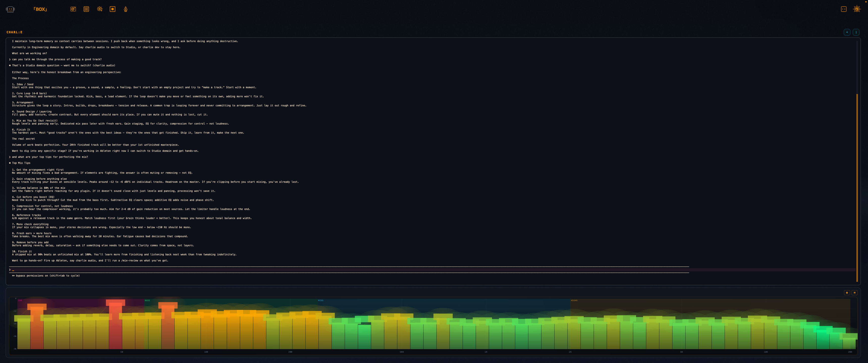This screenshot has height=363, width=868.
Task: Click 'What are we working on?' line
Action: 30,53
